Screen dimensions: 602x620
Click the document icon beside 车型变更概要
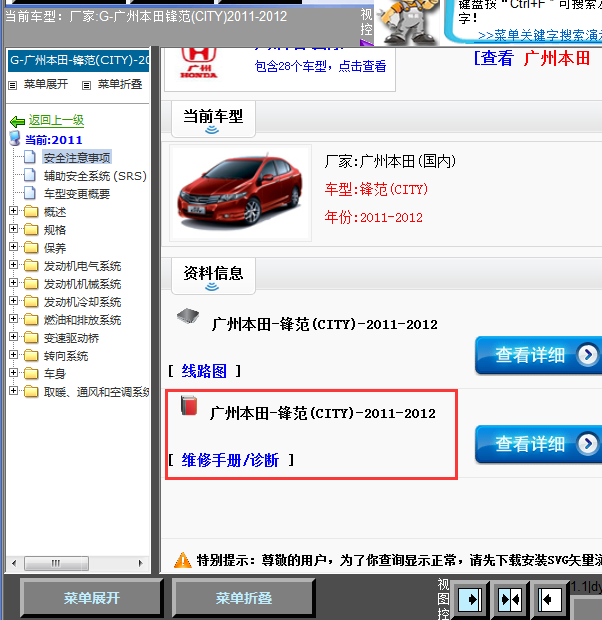pos(30,193)
